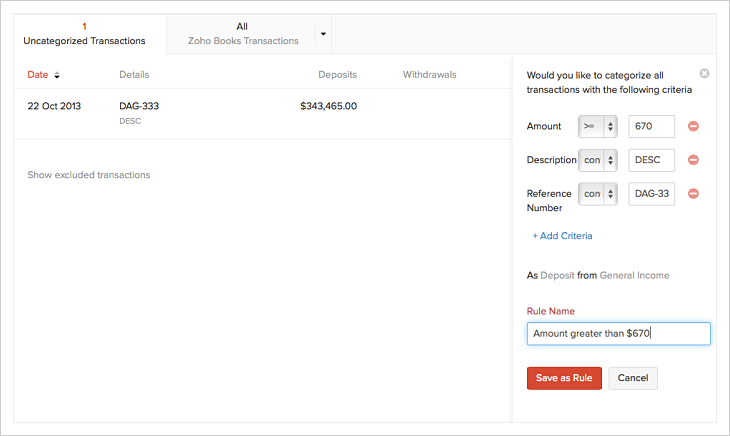This screenshot has width=730, height=436.
Task: Switch to All Zoho Books Transactions tab
Action: (x=243, y=34)
